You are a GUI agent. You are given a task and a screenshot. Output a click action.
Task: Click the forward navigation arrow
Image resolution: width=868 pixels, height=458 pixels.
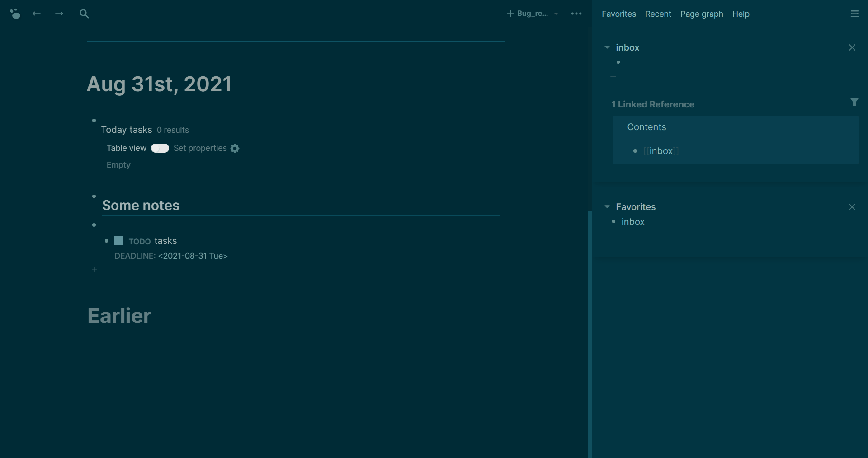point(59,14)
